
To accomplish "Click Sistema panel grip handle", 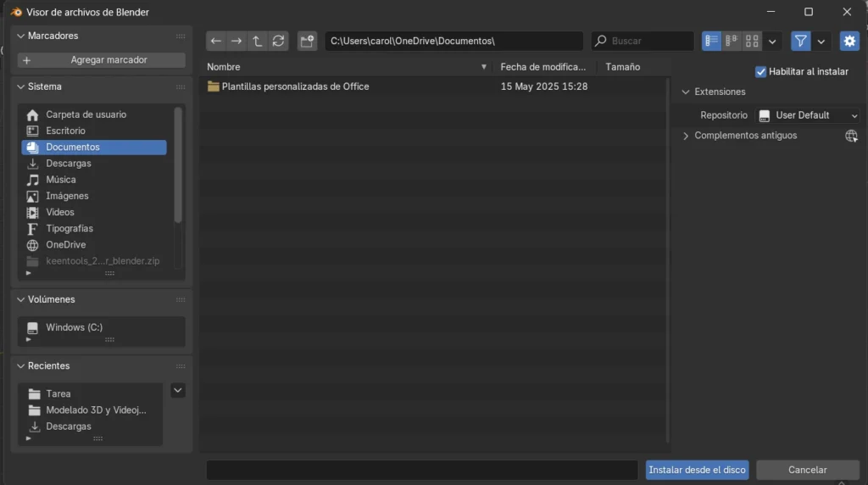I will click(x=181, y=87).
